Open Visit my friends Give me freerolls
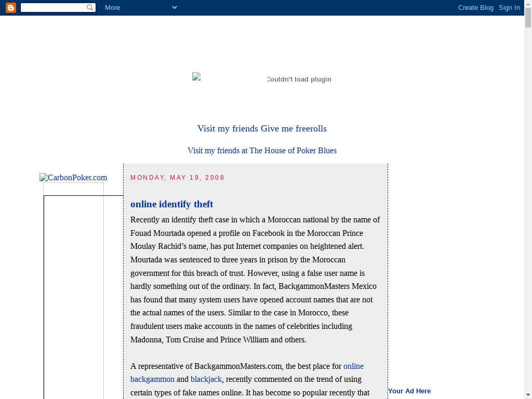This screenshot has width=532, height=399. click(x=262, y=129)
